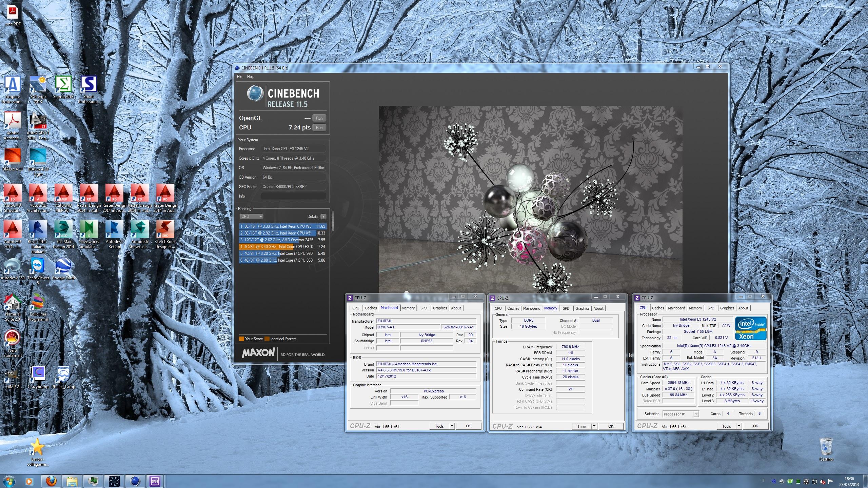Launch Namirial Suite 2.0 shortcut
Viewport: 868px width, 488px height.
pos(13,307)
